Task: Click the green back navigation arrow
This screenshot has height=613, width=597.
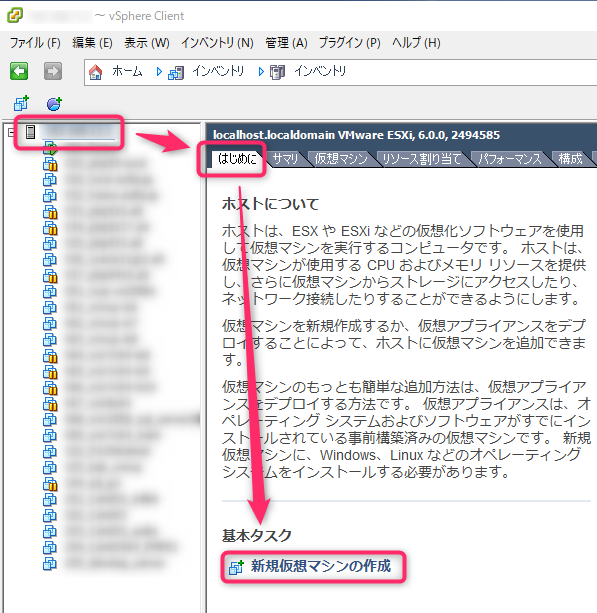Action: click(19, 71)
